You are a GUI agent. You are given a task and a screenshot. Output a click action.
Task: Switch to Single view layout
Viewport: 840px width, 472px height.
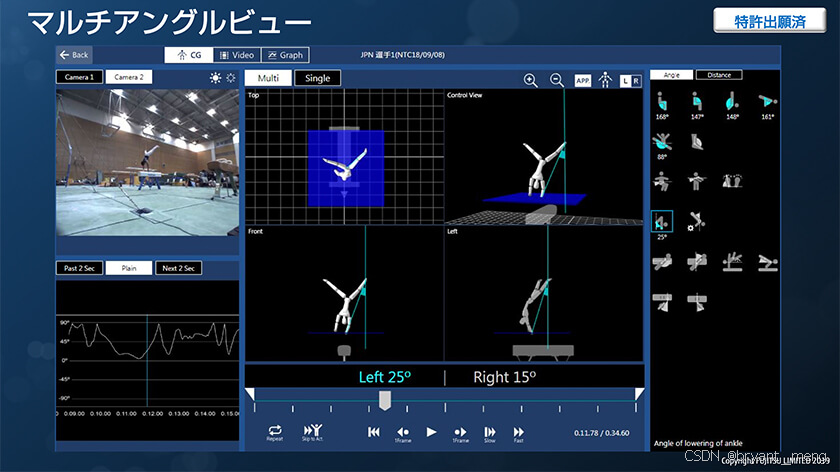317,78
